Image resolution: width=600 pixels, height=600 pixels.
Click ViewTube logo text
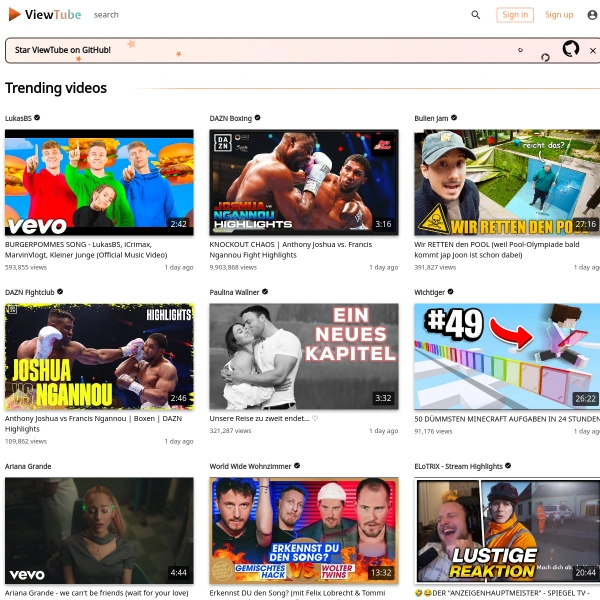(x=53, y=15)
